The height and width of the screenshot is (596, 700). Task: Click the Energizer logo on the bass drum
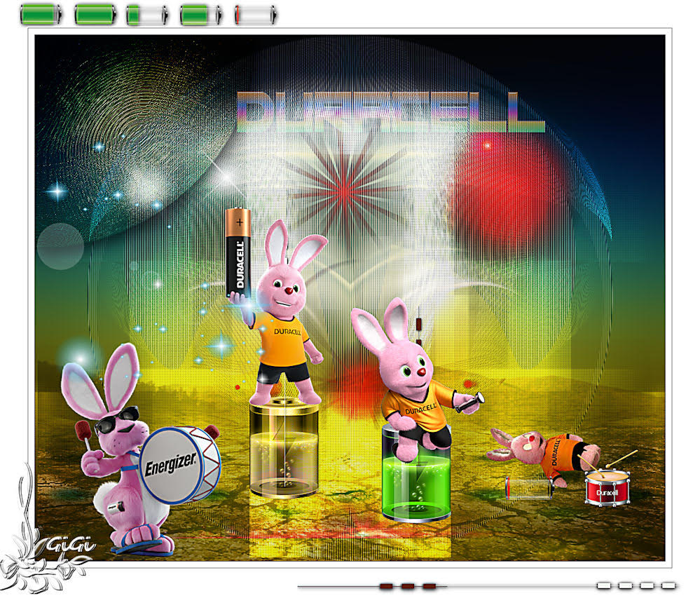click(170, 463)
